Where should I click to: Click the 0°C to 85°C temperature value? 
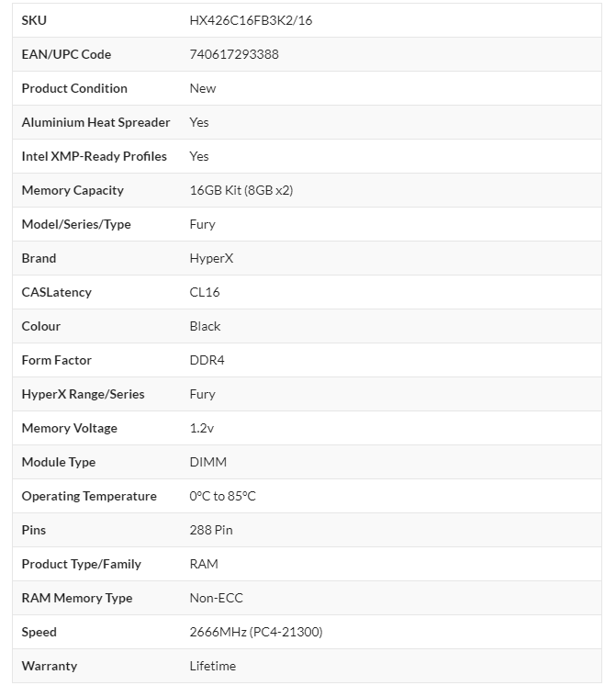tap(222, 496)
